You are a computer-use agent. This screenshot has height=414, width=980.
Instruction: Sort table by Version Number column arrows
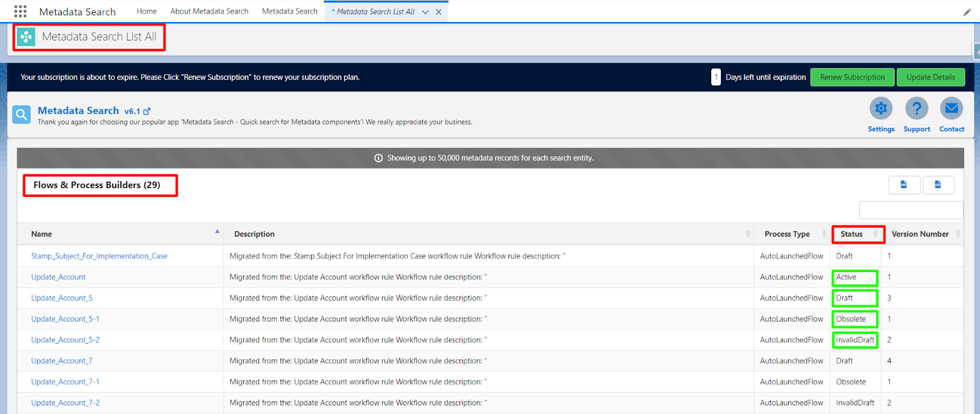958,234
